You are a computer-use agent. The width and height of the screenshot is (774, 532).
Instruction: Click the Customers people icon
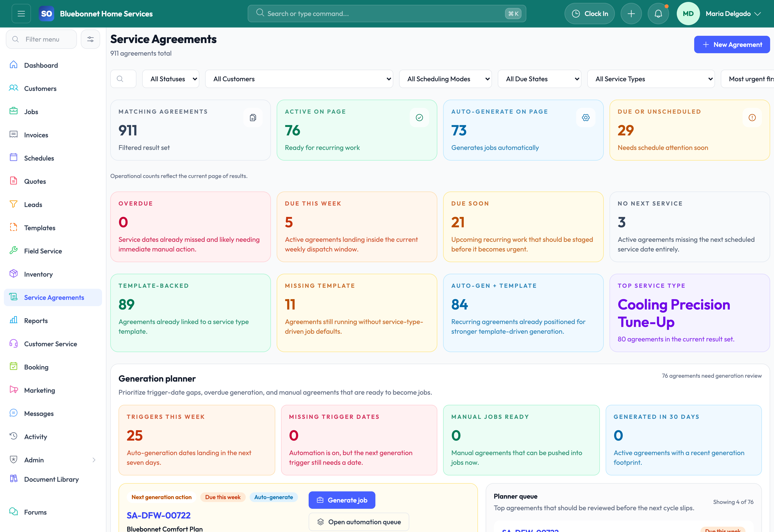pyautogui.click(x=14, y=88)
